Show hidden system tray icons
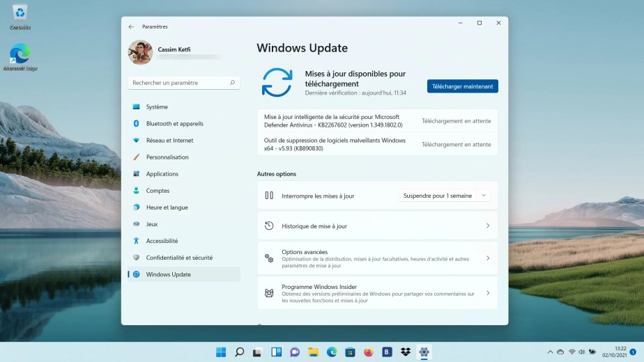This screenshot has width=644, height=362. click(550, 352)
